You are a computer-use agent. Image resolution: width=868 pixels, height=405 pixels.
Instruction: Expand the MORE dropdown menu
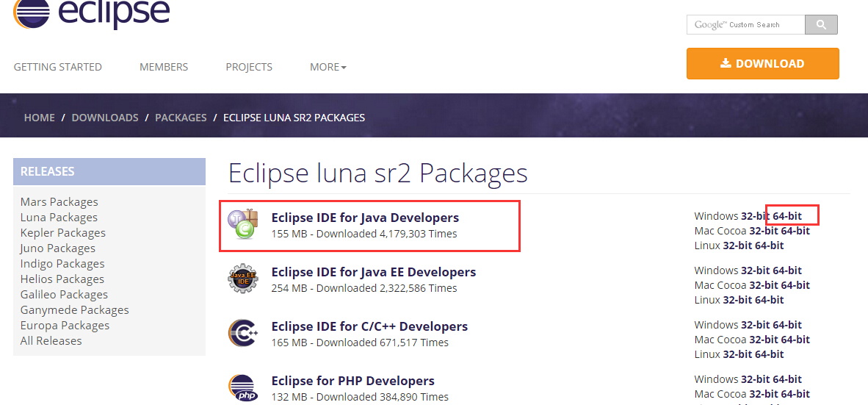328,67
